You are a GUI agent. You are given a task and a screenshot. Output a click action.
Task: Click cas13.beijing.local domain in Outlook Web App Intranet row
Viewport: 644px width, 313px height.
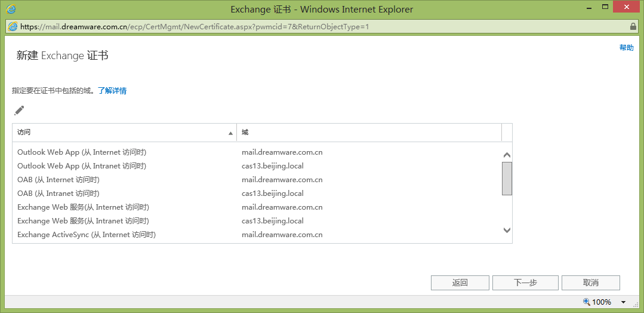[273, 166]
